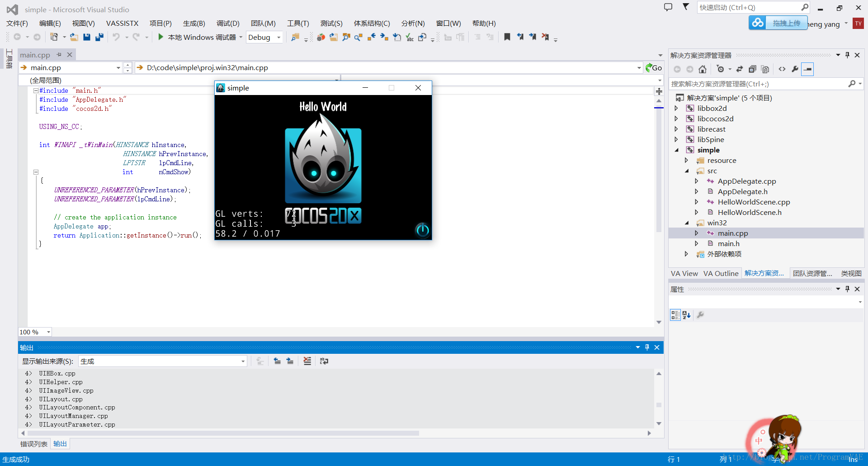
Task: Switch to the 类视图 tab
Action: coord(851,273)
